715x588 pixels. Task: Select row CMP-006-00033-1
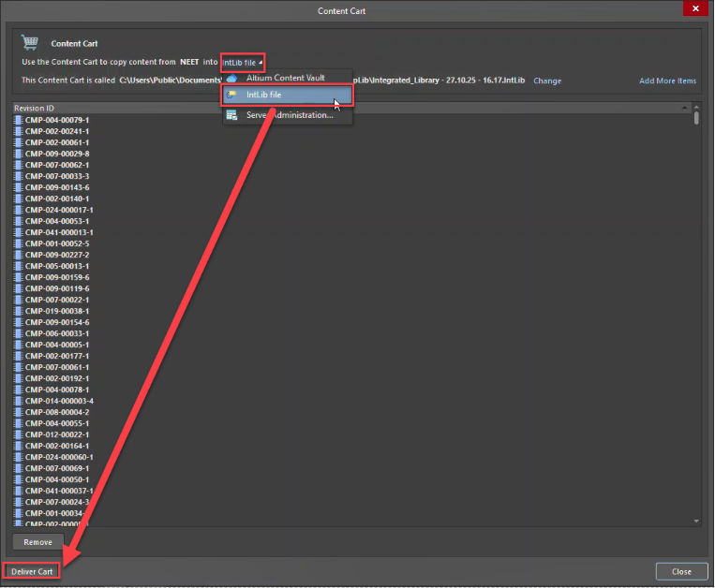(353, 333)
